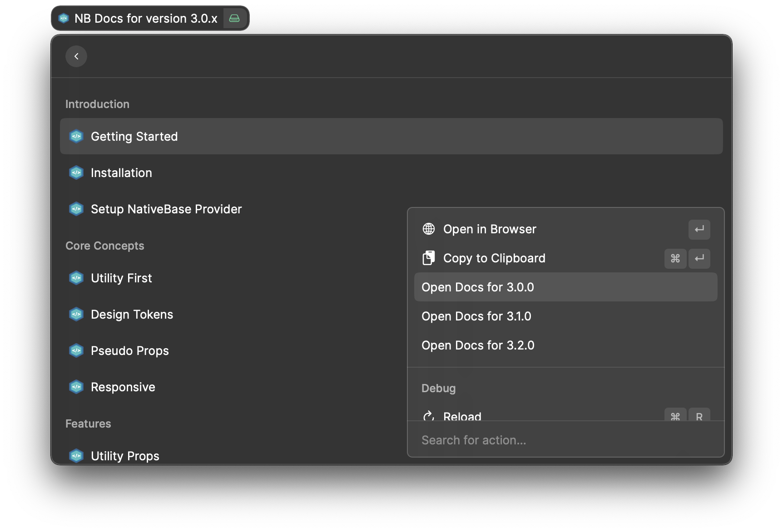
Task: Click the green drive icon in title badge
Action: coord(234,18)
